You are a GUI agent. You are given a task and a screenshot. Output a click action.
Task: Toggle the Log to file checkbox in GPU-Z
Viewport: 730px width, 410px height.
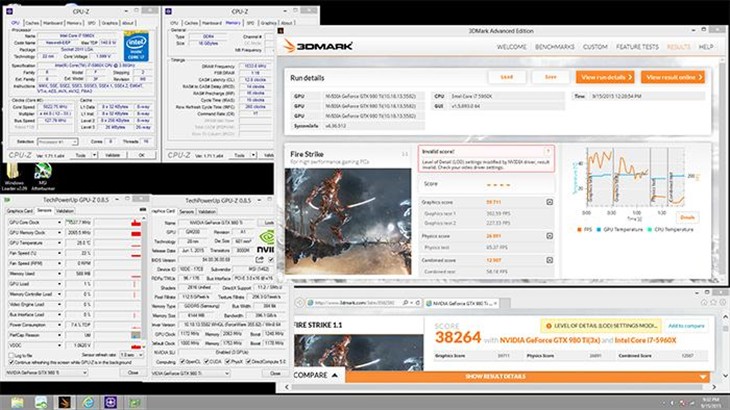pyautogui.click(x=12, y=355)
